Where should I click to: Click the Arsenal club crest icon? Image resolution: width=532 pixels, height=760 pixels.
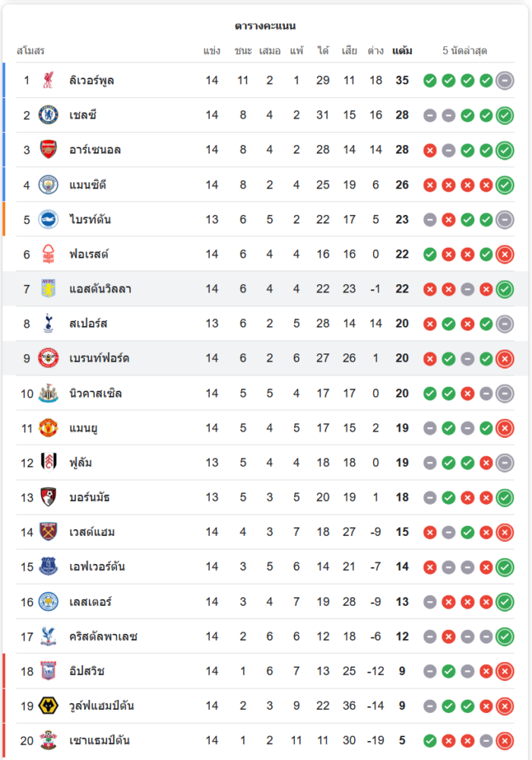48,150
